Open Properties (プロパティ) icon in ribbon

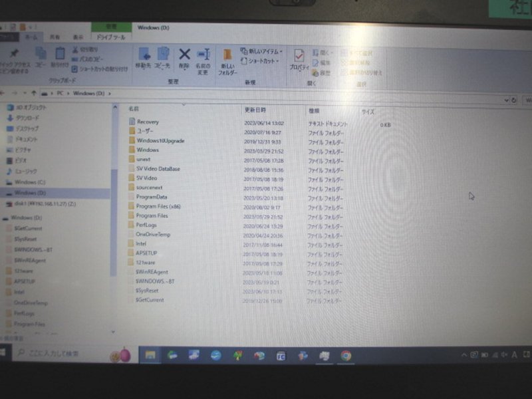tap(299, 56)
